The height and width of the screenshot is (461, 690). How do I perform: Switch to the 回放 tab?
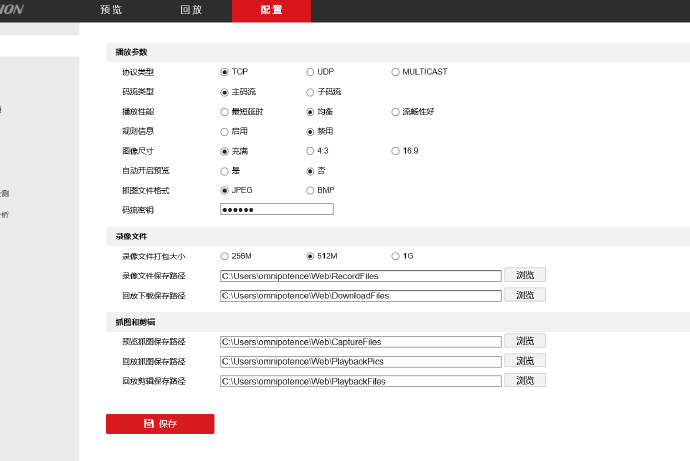point(191,10)
